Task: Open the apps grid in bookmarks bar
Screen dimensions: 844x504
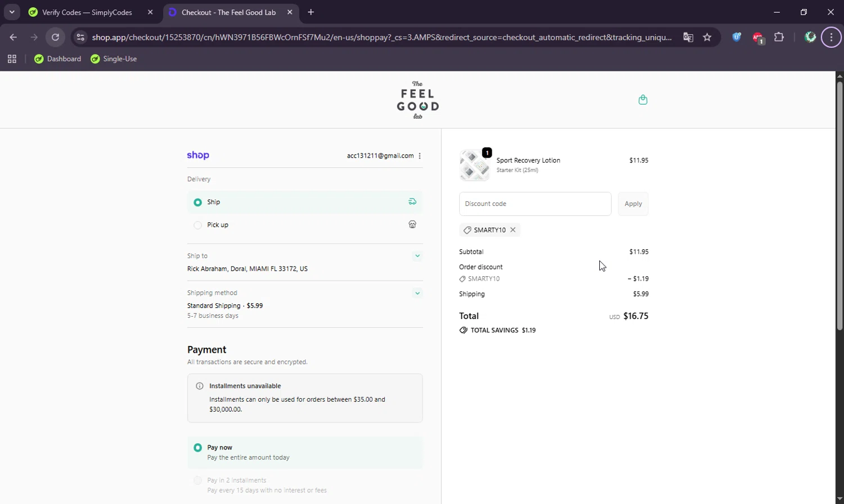Action: pyautogui.click(x=12, y=58)
